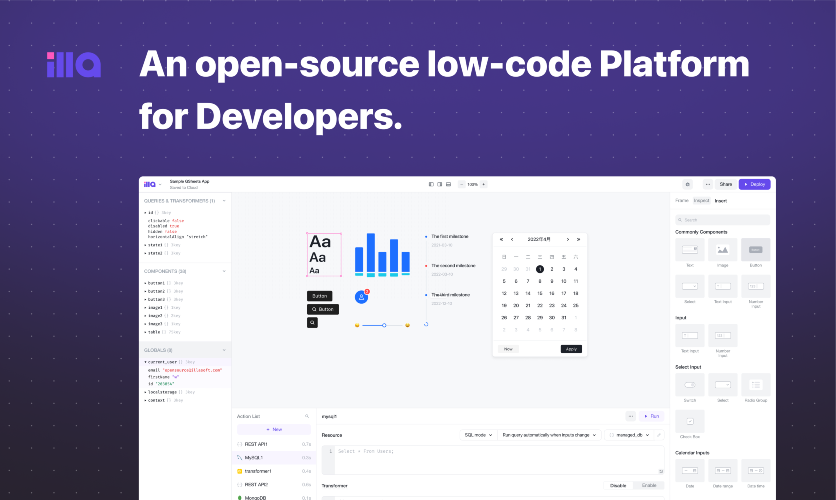Click the Run button in the query editor
Viewport: 836px width, 500px height.
click(652, 416)
